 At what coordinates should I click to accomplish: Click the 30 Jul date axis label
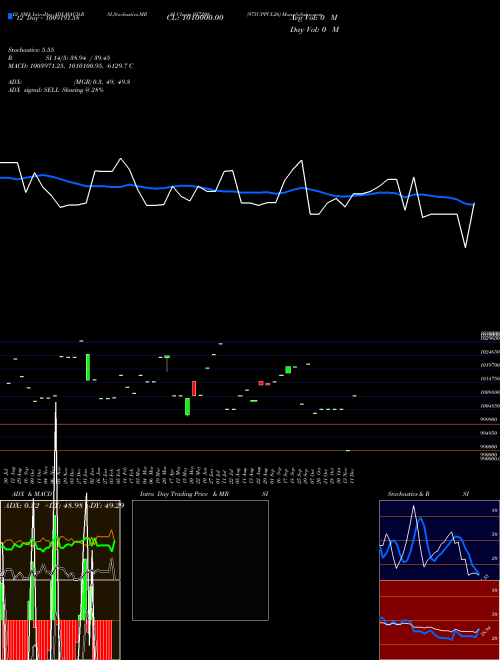point(7,475)
